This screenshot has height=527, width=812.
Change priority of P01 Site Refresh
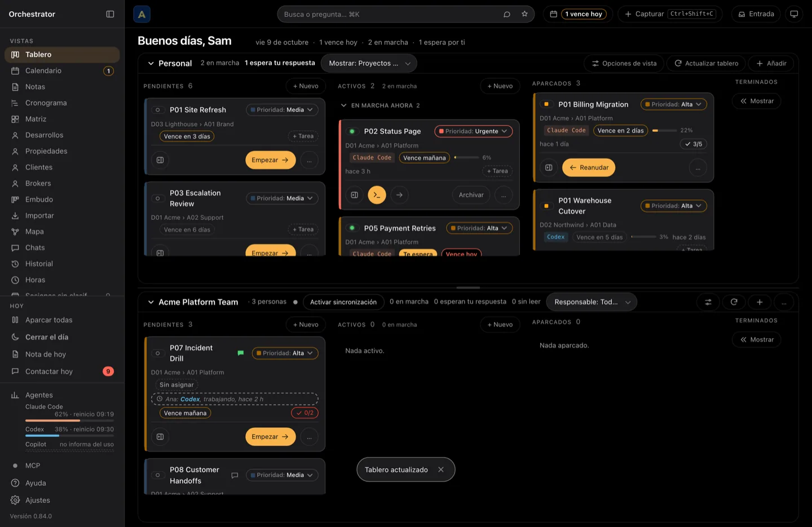(282, 110)
